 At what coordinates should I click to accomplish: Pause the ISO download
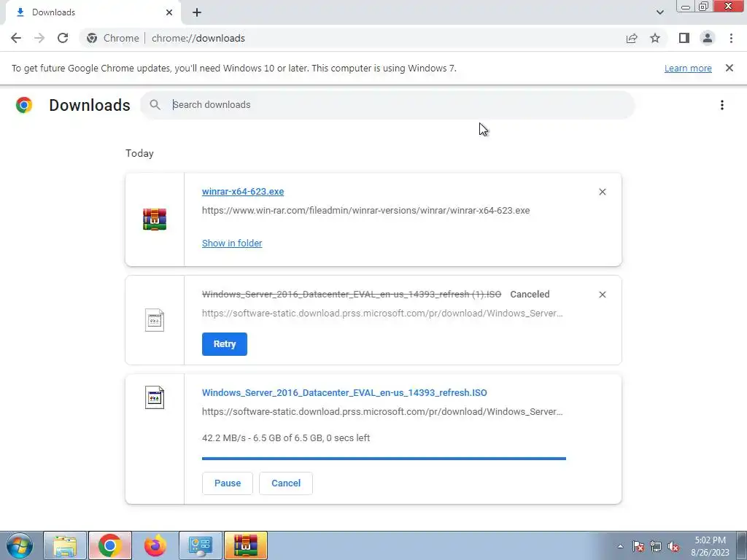228,483
